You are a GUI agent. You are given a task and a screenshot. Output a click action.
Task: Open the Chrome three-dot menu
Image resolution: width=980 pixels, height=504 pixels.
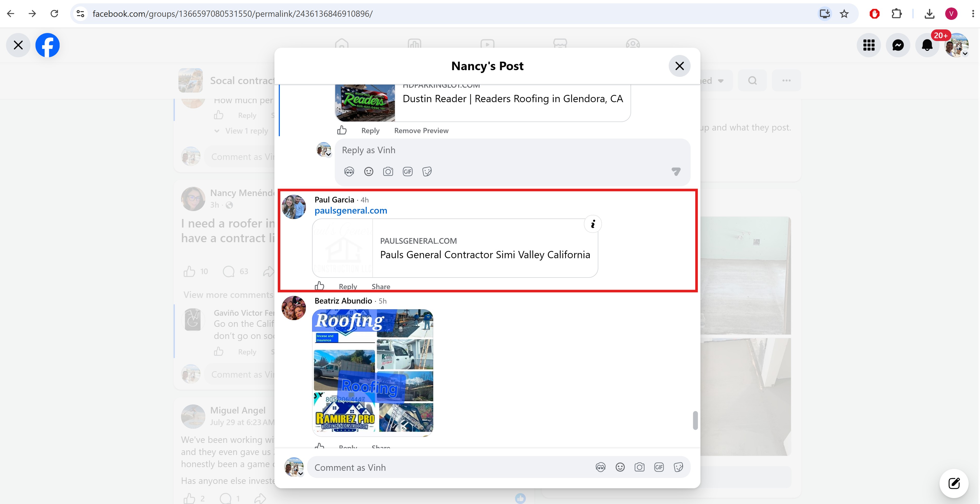(x=973, y=14)
